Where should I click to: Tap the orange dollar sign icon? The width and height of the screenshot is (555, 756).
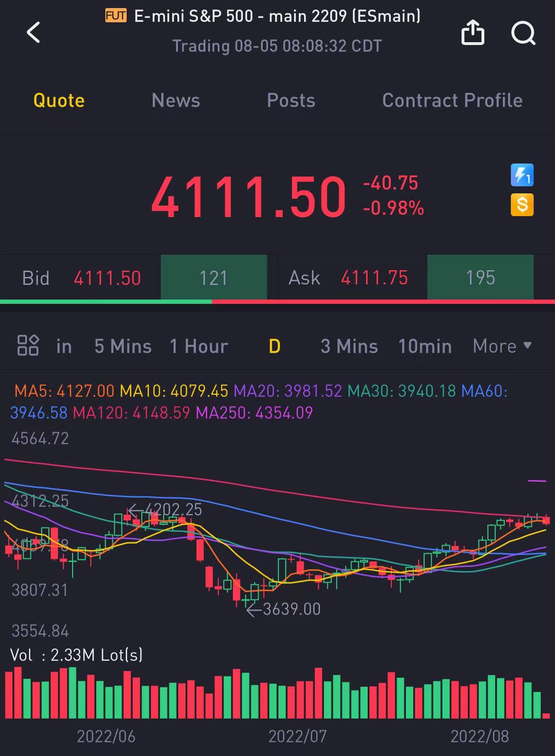point(522,205)
